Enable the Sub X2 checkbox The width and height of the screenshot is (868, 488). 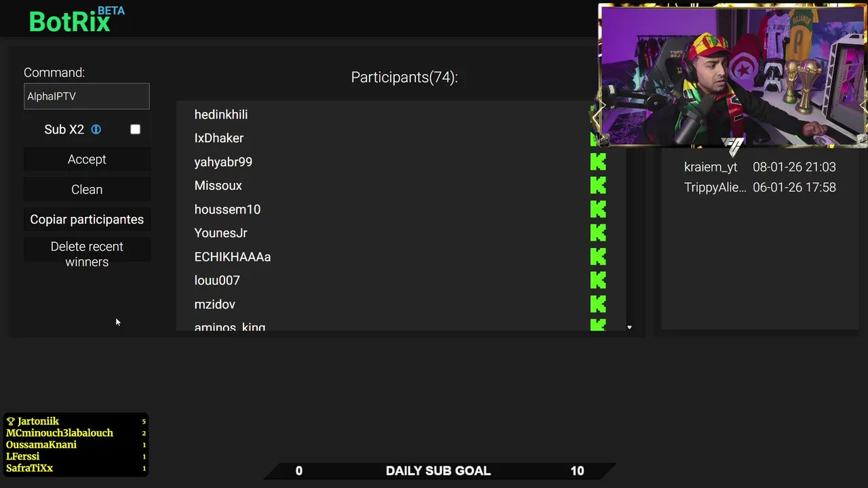(x=135, y=129)
